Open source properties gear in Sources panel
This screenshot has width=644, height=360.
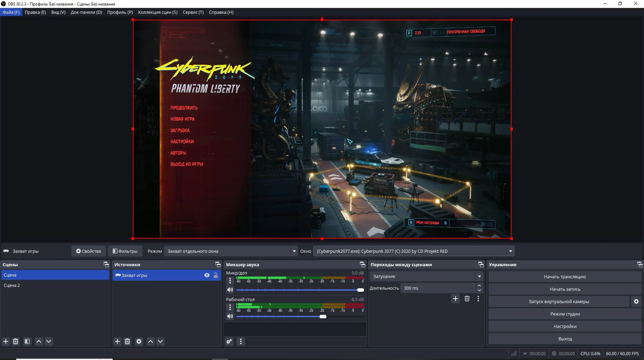pos(139,341)
